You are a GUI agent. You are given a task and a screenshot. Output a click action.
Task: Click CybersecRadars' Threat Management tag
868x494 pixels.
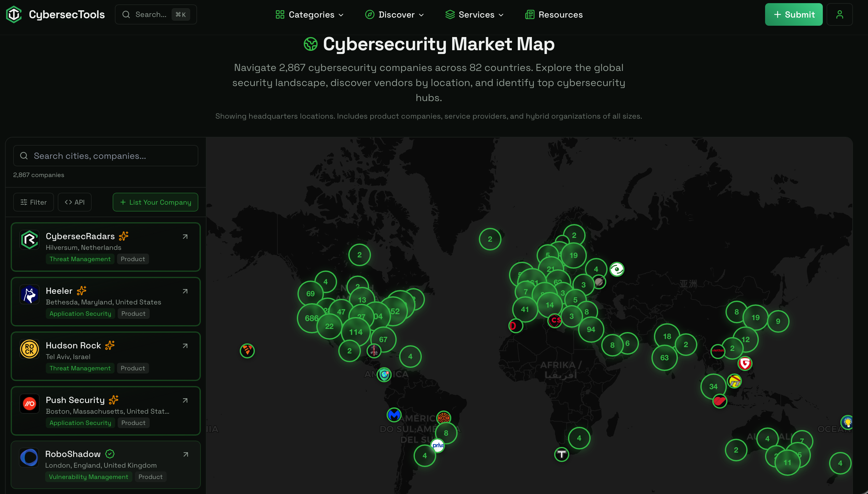[80, 259]
